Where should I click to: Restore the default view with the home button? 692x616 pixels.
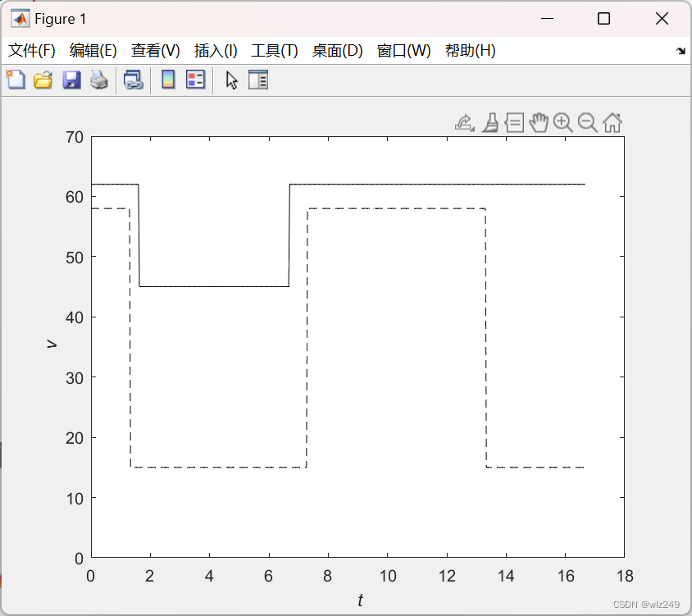tap(611, 122)
